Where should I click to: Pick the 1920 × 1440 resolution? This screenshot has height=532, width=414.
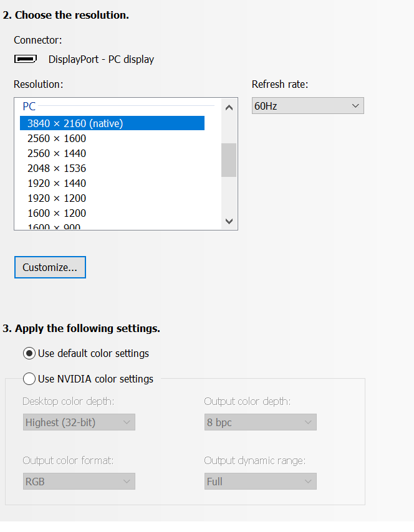[112, 183]
